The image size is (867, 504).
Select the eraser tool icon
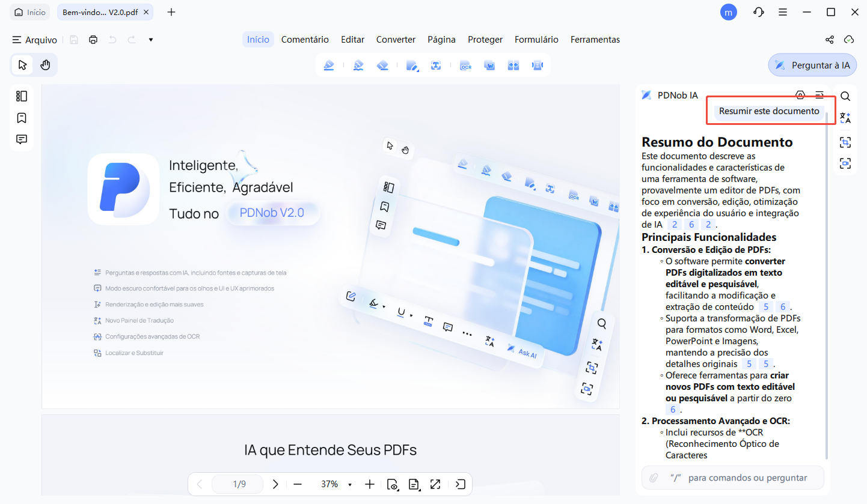(383, 65)
